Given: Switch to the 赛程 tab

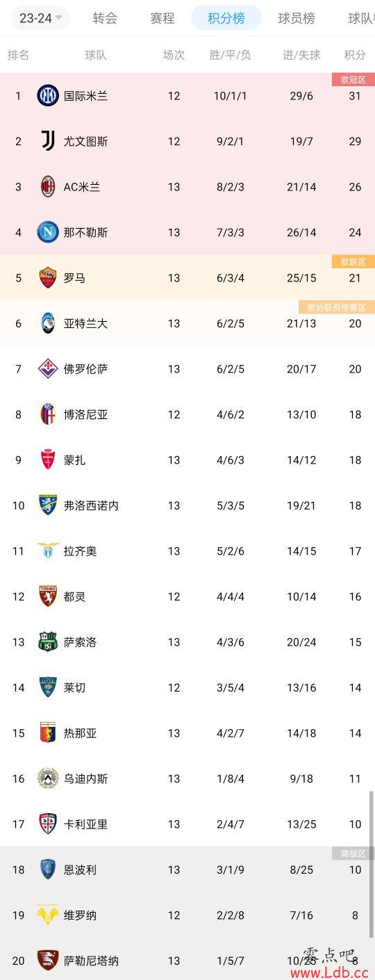Looking at the screenshot, I should [x=162, y=18].
